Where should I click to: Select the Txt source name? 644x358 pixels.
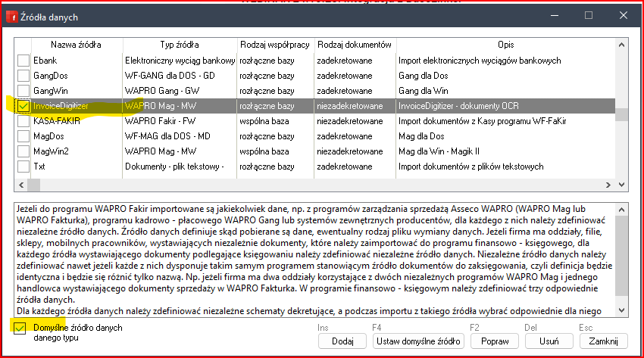pyautogui.click(x=39, y=167)
